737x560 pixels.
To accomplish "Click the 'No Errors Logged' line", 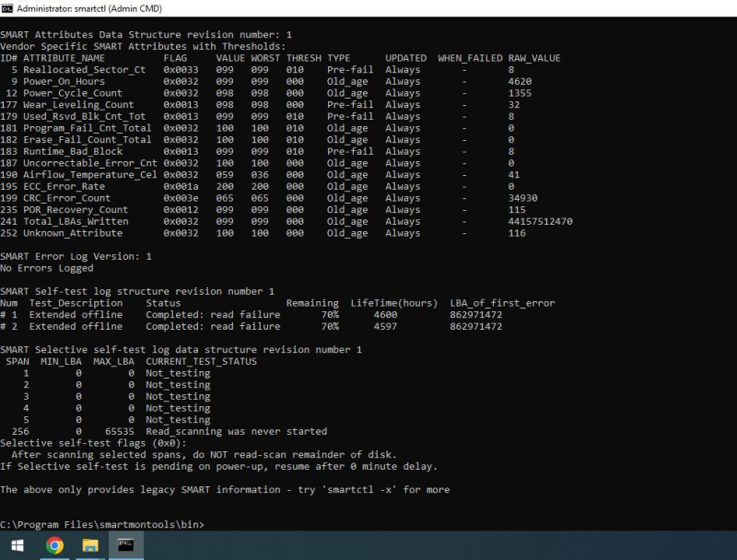I will pos(47,268).
